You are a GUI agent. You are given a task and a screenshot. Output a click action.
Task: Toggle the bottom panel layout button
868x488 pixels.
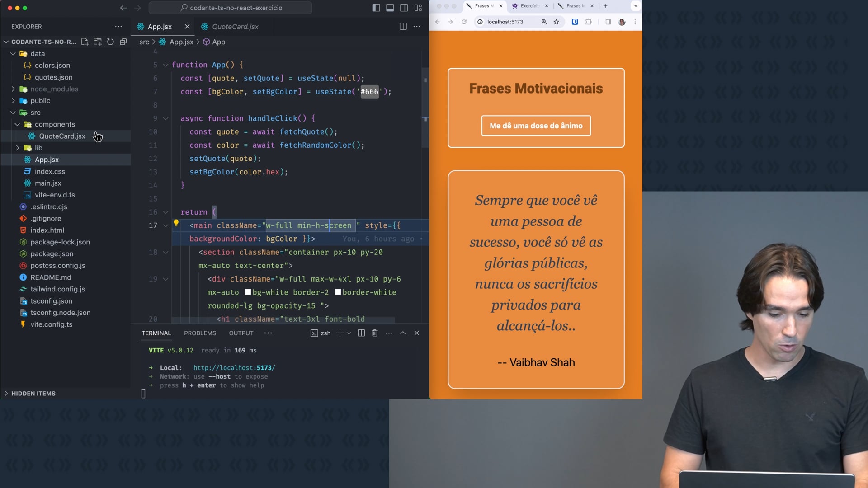(390, 8)
